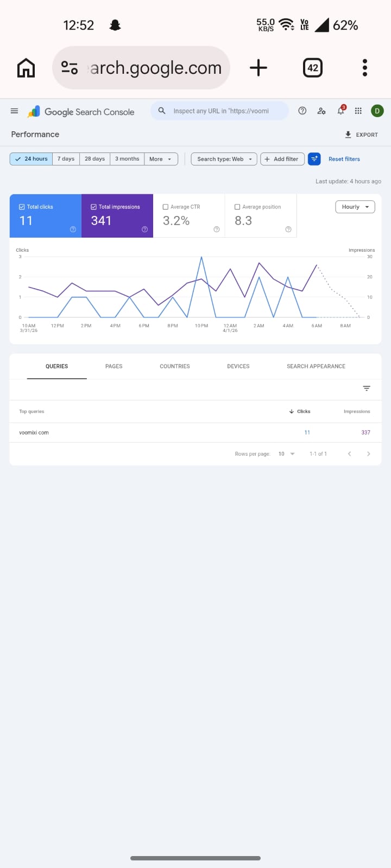The image size is (391, 868).
Task: Click the Top queries column header
Action: (x=31, y=411)
